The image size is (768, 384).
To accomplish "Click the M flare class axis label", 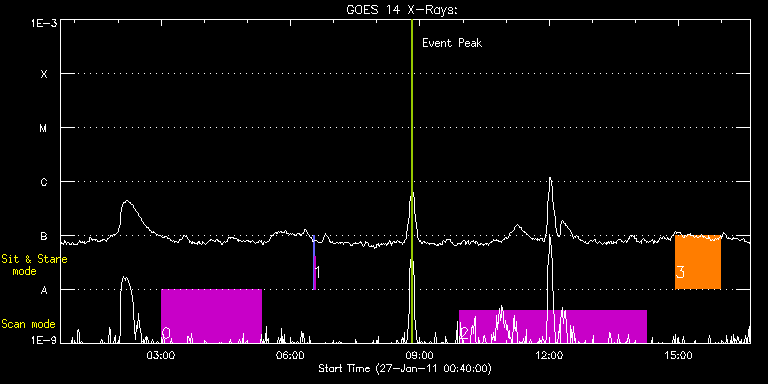I will pyautogui.click(x=44, y=128).
